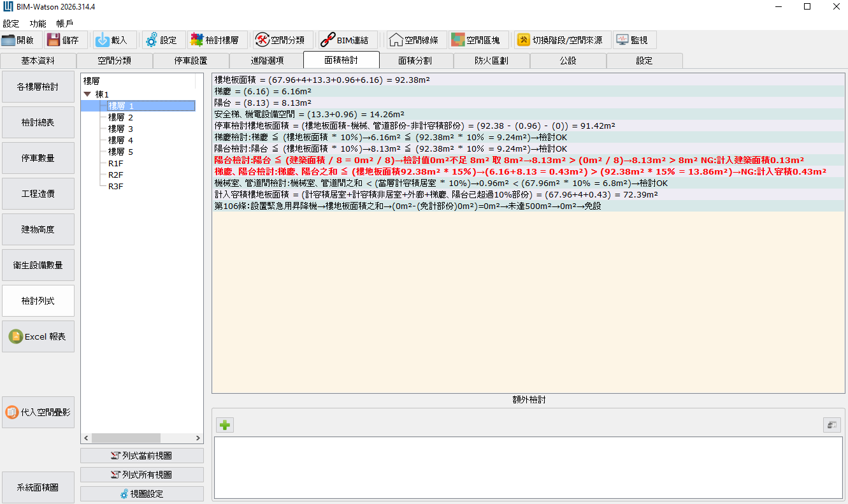The image size is (848, 504).
Task: Switch to the 防火區劃 tab
Action: point(492,61)
